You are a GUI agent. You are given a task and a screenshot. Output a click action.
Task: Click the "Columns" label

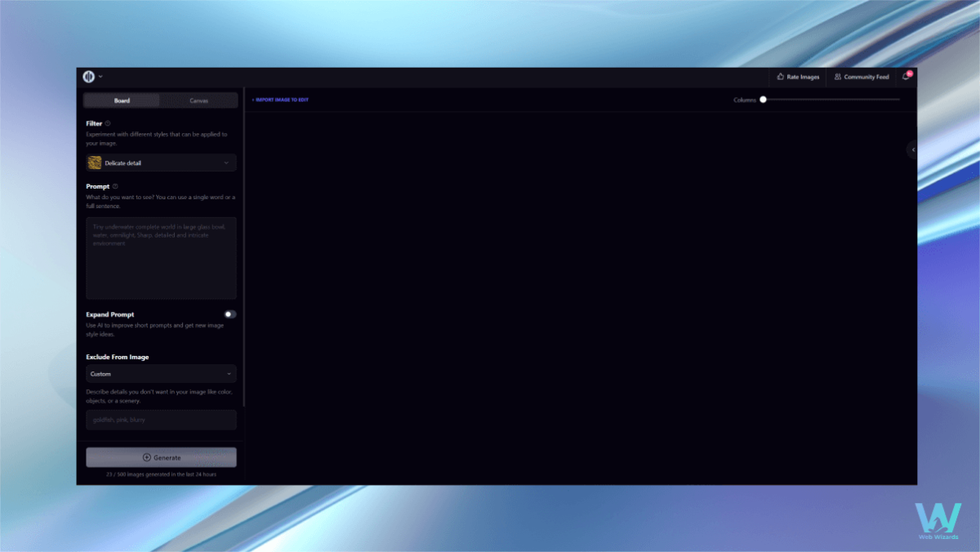(x=745, y=100)
